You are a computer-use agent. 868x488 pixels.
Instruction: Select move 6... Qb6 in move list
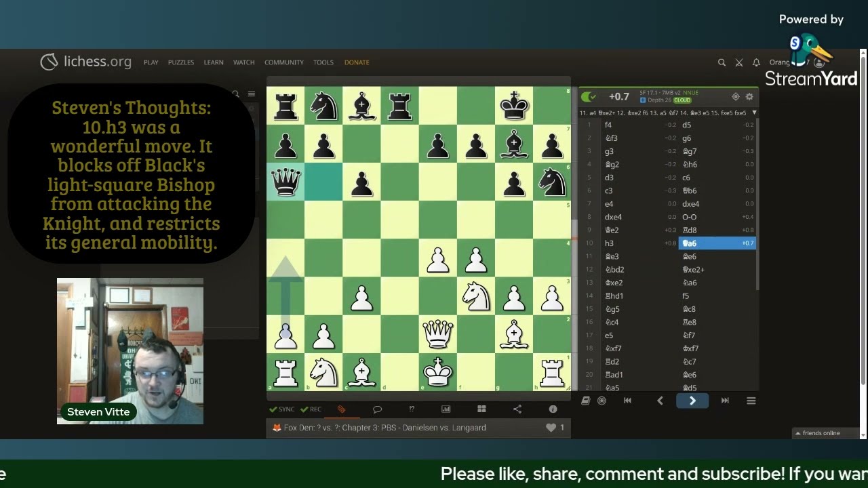coord(717,190)
